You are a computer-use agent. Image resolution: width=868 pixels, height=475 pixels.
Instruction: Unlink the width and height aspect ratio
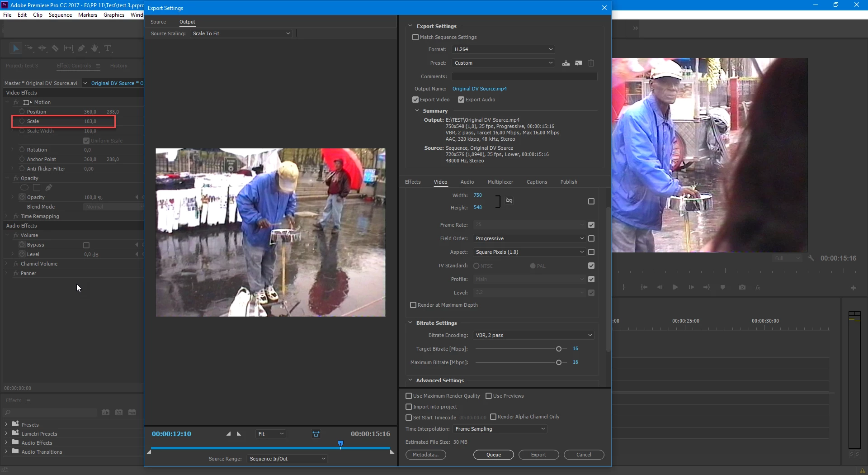coord(509,201)
